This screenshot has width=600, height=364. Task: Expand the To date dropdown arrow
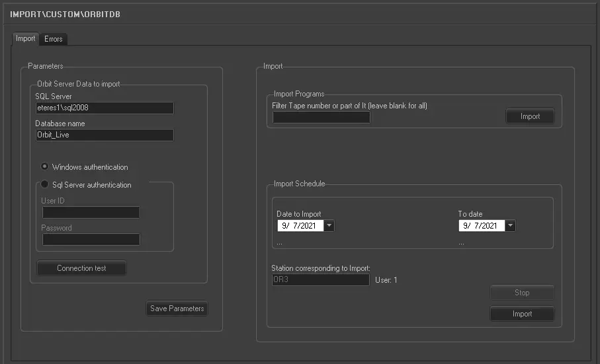click(510, 226)
